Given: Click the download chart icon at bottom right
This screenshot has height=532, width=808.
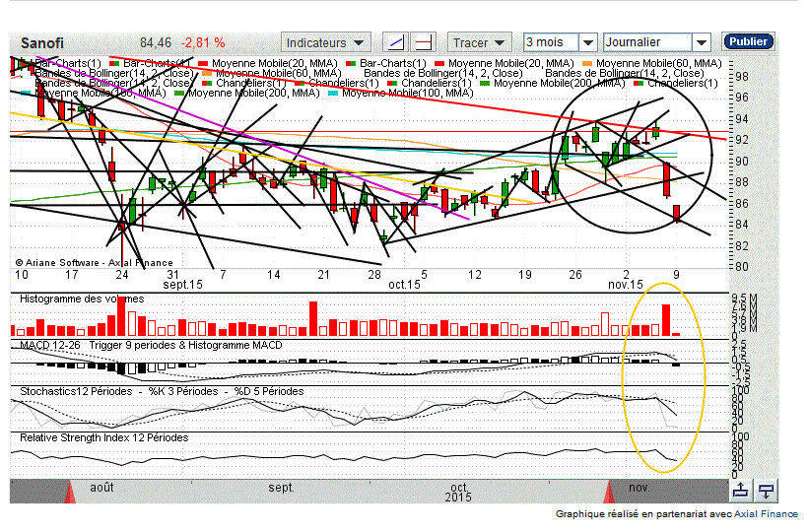Looking at the screenshot, I should [x=766, y=491].
